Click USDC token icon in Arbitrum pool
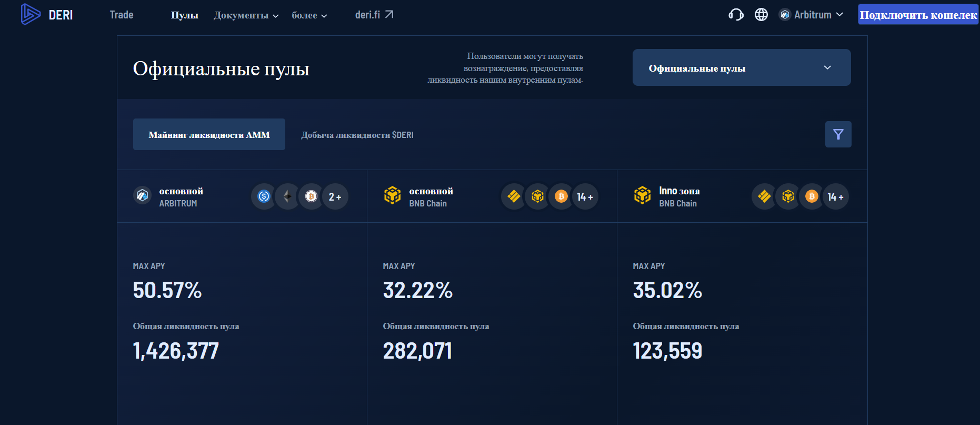This screenshot has width=980, height=425. 264,196
